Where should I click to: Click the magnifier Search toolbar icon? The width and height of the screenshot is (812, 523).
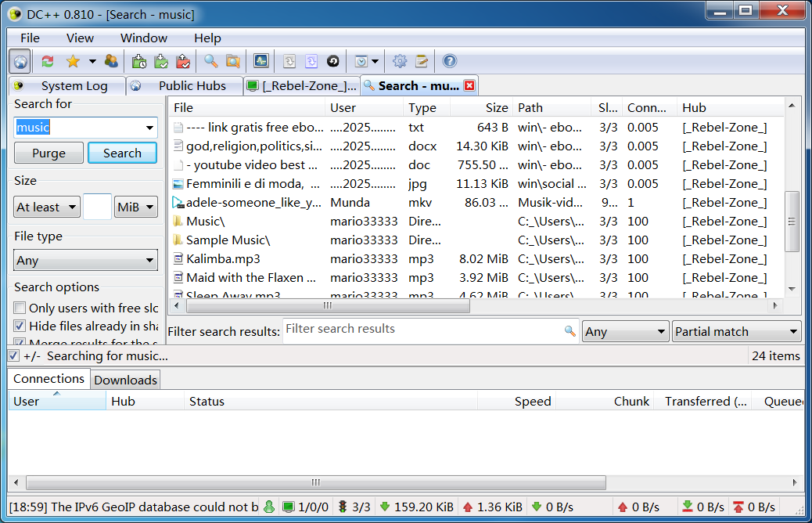click(211, 61)
